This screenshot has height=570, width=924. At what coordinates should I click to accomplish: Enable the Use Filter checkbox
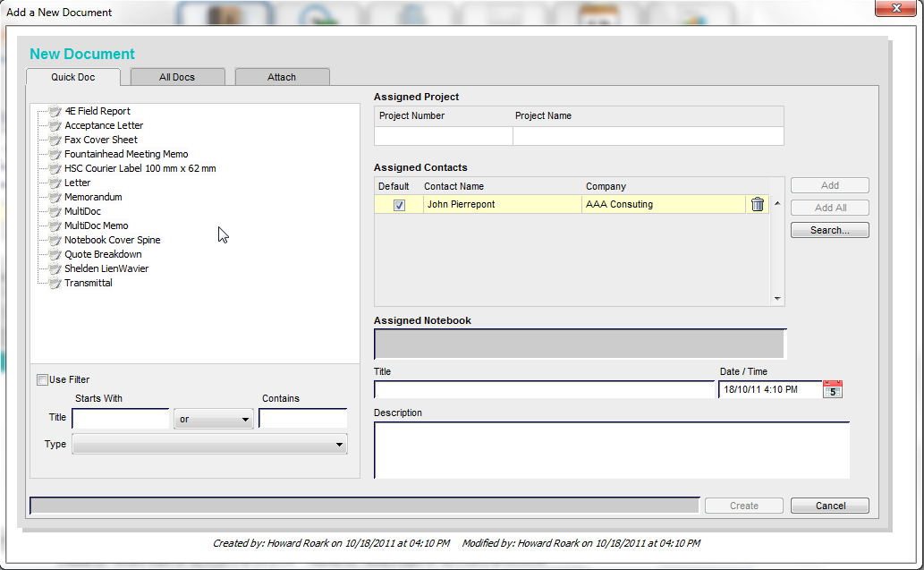click(x=42, y=379)
